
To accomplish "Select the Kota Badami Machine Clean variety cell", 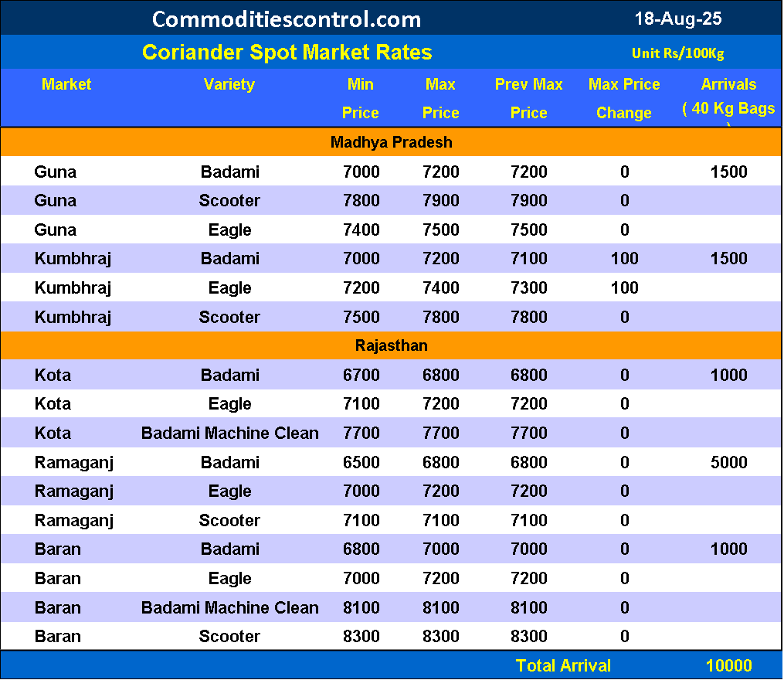I will tap(229, 433).
